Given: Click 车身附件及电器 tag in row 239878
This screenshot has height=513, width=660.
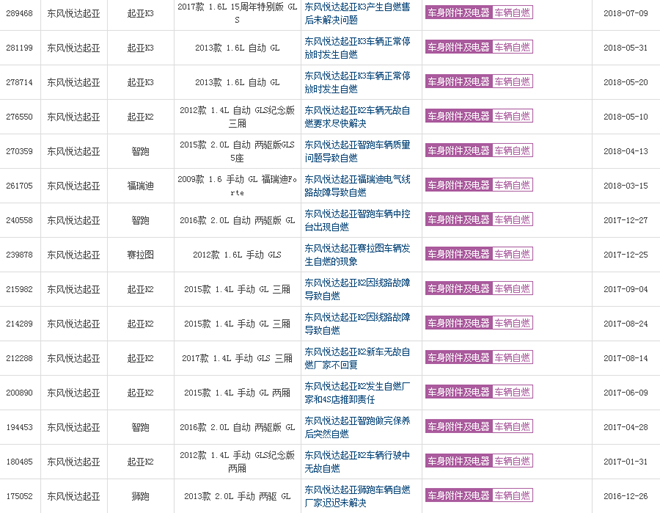Looking at the screenshot, I should coord(458,254).
